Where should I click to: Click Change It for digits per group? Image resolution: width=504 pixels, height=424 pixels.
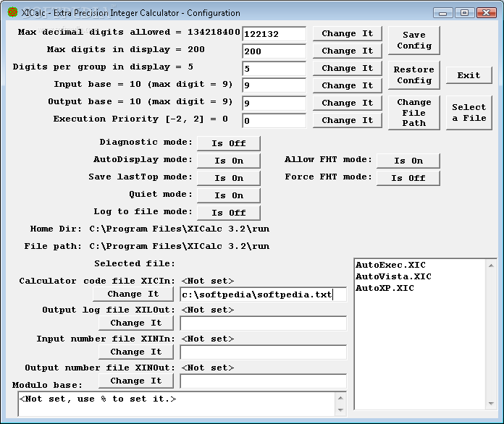point(347,68)
